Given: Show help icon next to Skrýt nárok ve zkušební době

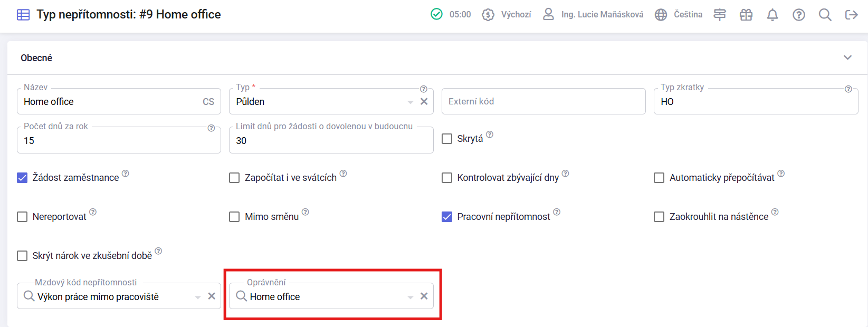Looking at the screenshot, I should 158,251.
